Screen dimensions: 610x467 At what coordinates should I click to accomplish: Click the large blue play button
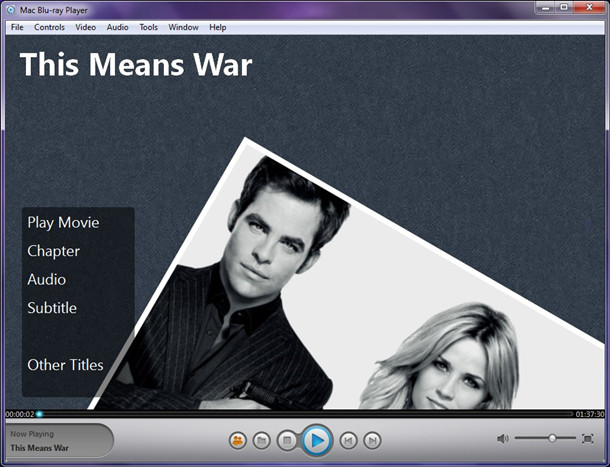point(317,441)
